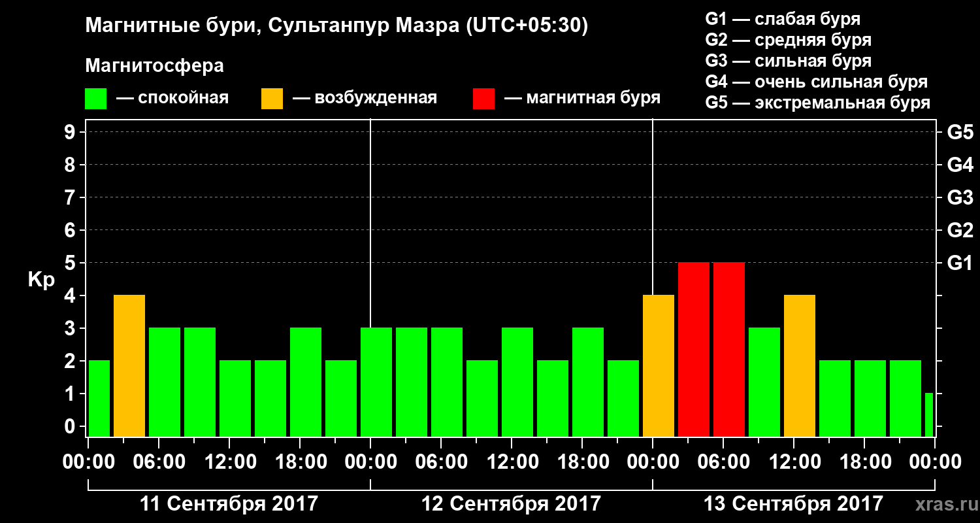Click the 'G2 — средняя буря' line
The width and height of the screenshot is (980, 523).
[788, 40]
